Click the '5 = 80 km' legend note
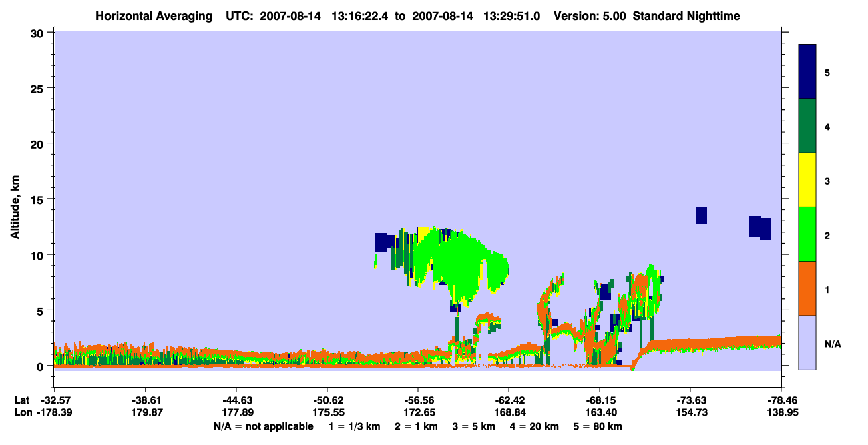This screenshot has width=868, height=445. [598, 426]
